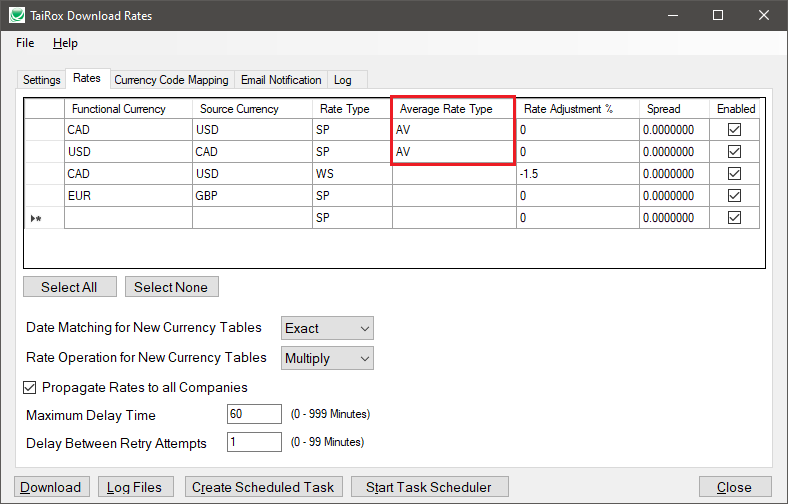Click the Average Rate Type column header
The image size is (788, 504).
[x=454, y=109]
